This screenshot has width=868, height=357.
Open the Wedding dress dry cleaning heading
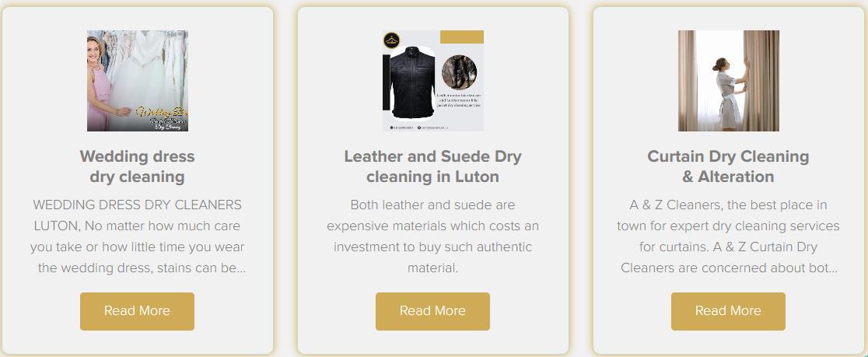[x=138, y=166]
